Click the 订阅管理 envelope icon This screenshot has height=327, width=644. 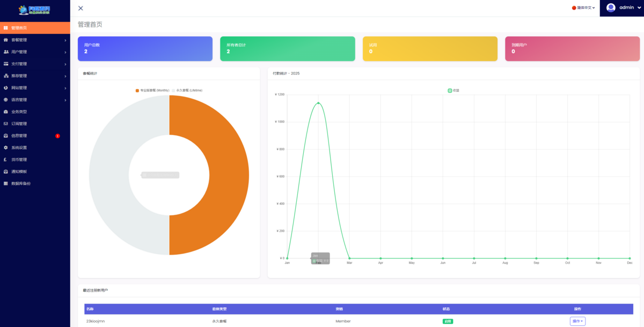tap(6, 124)
